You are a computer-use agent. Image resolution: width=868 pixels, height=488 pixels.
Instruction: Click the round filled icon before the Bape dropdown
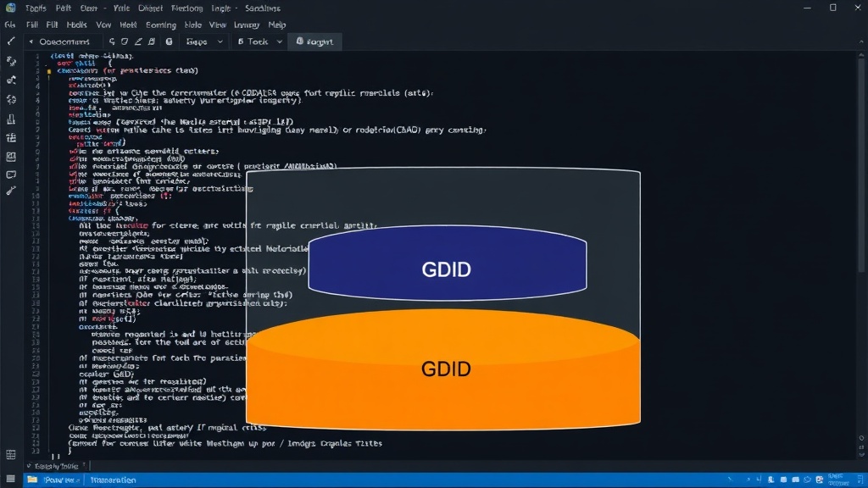[169, 42]
